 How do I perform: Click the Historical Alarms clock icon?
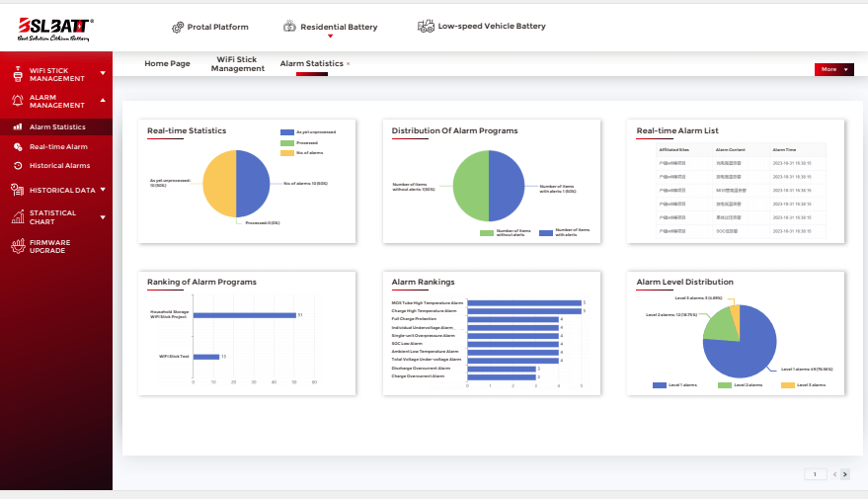18,166
